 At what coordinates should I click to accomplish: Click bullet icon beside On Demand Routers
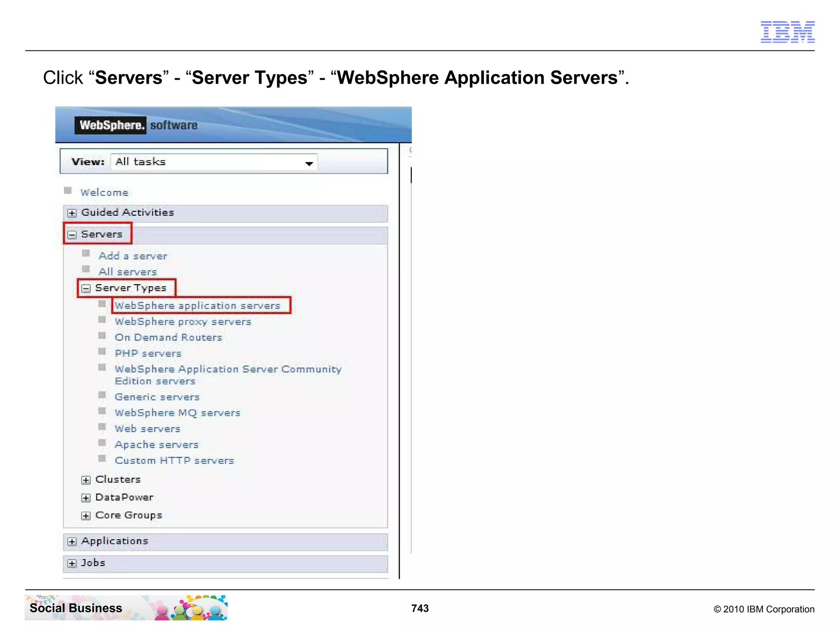102,335
